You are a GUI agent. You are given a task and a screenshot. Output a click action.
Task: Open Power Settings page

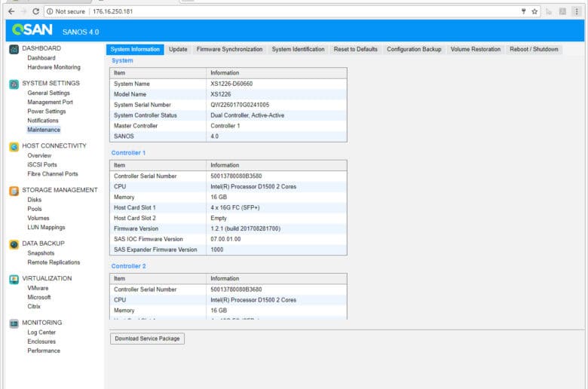coord(47,112)
